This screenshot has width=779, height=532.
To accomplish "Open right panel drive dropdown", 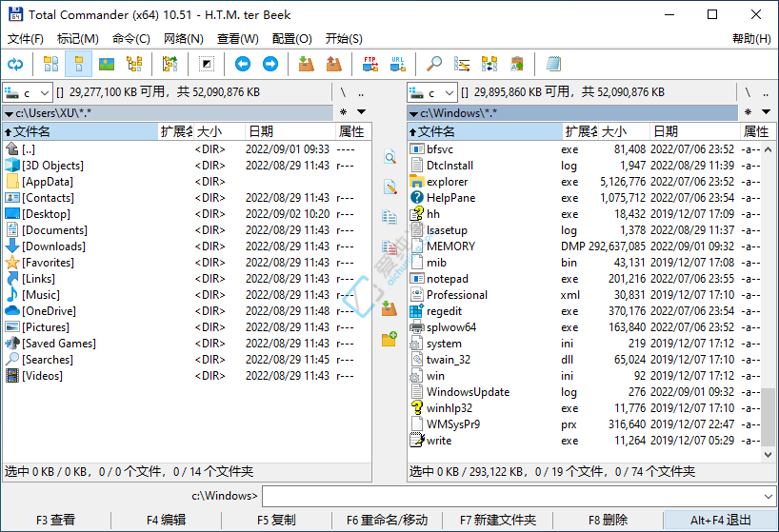I will (x=432, y=92).
